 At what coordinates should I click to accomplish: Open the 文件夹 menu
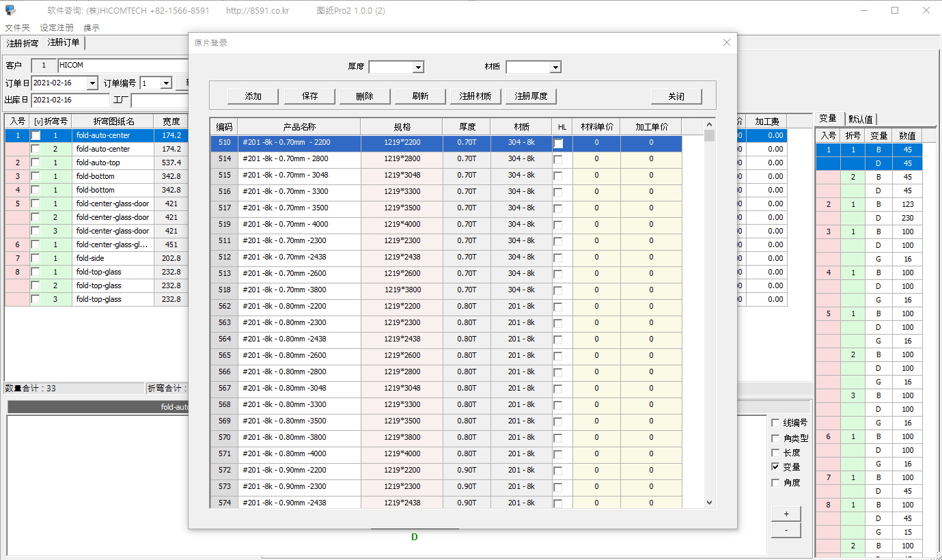click(x=18, y=28)
